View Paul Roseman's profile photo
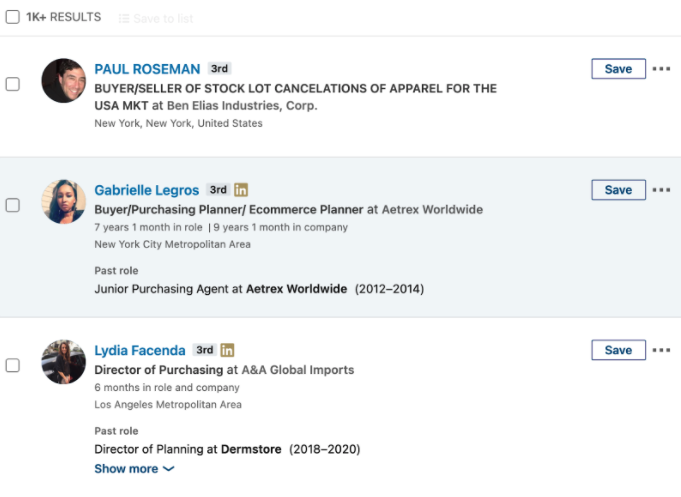 [x=63, y=81]
